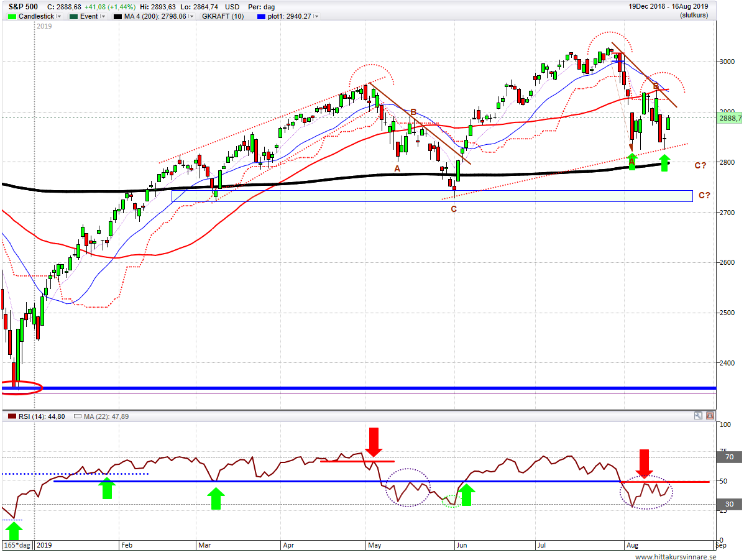Click the RSI 70 level tag
This screenshot has height=560, width=744.
[730, 457]
